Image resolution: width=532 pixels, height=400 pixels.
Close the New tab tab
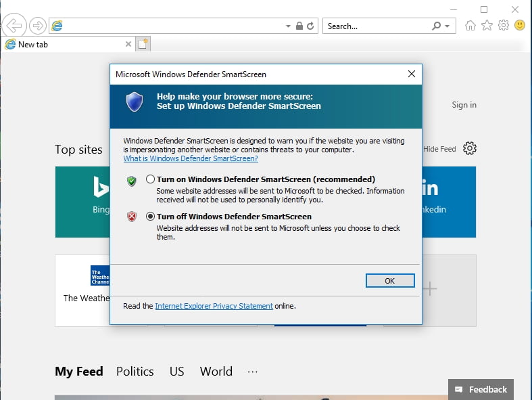tap(128, 44)
